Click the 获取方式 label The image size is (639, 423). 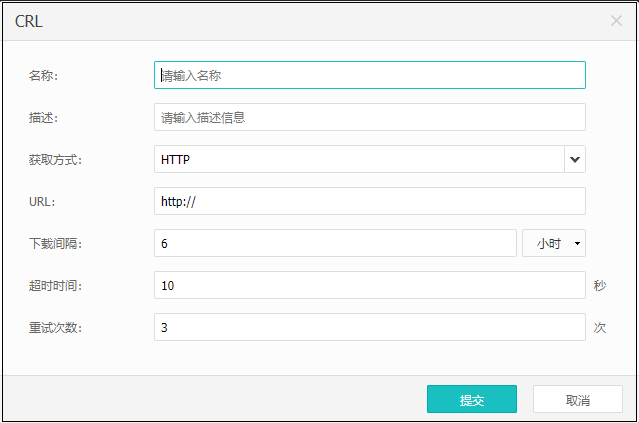56,159
